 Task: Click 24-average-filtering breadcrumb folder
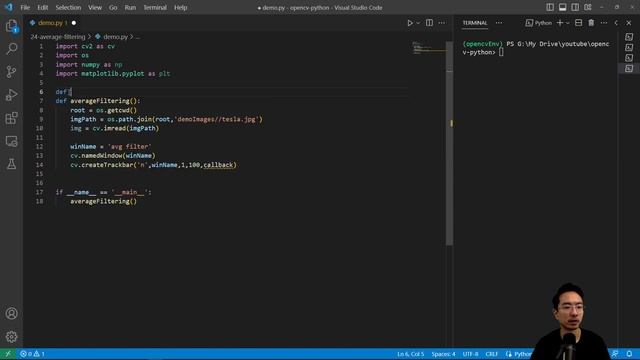pos(58,37)
